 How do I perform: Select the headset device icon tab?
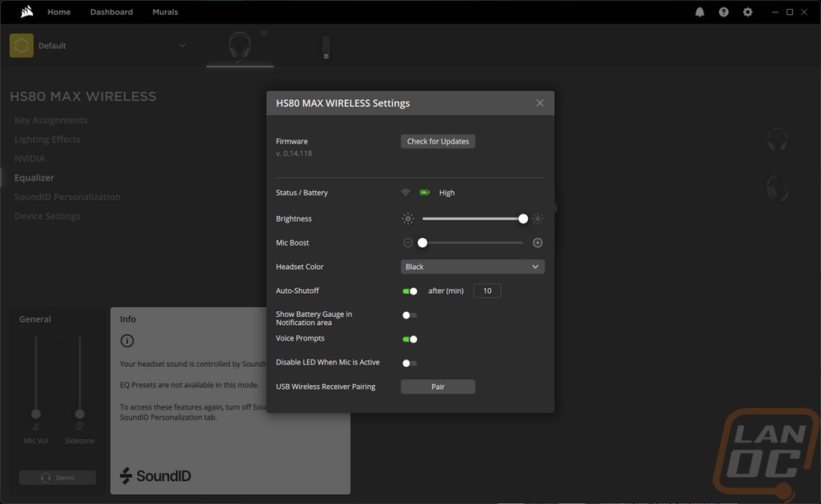point(240,46)
